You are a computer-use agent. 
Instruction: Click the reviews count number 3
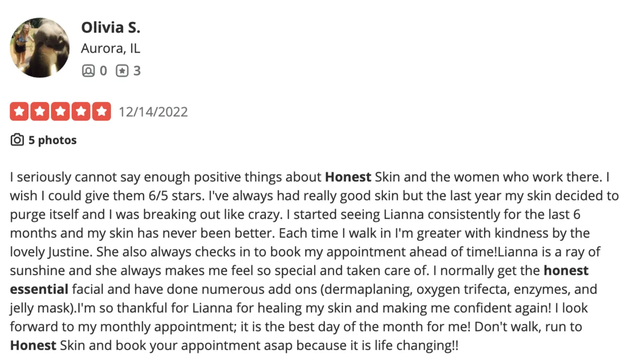(x=137, y=70)
